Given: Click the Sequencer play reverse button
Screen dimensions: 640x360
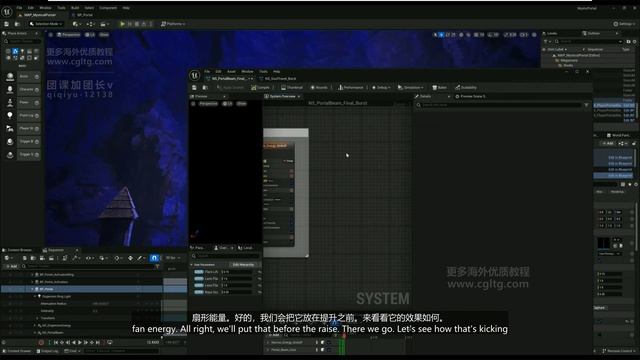Looking at the screenshot, I should [74, 342].
